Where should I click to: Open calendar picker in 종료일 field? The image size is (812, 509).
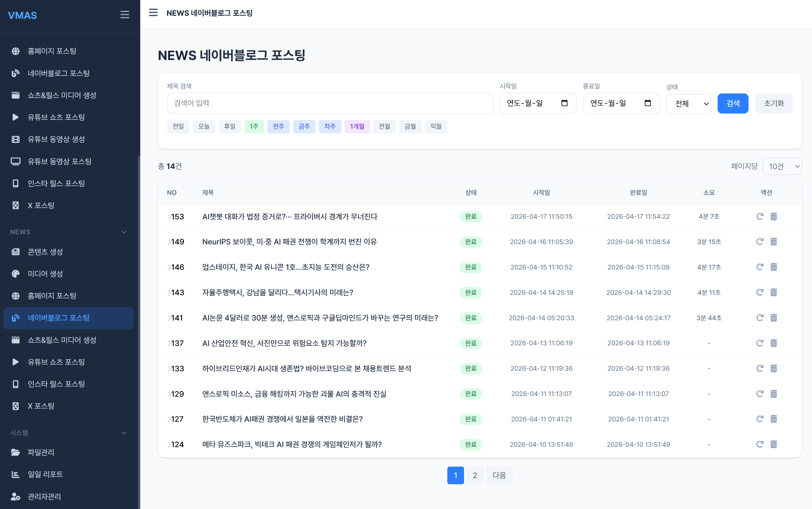(647, 103)
